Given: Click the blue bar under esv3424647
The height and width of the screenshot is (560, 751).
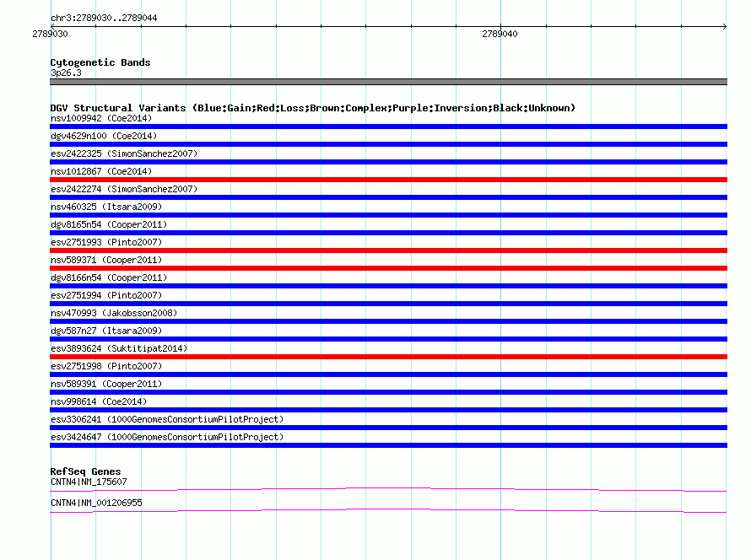Looking at the screenshot, I should pyautogui.click(x=388, y=445).
